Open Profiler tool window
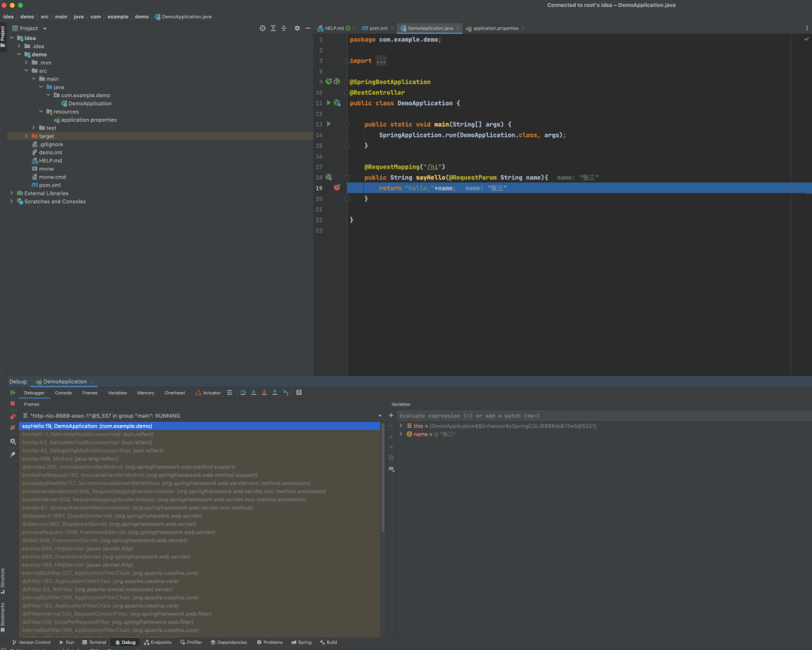 click(x=191, y=642)
